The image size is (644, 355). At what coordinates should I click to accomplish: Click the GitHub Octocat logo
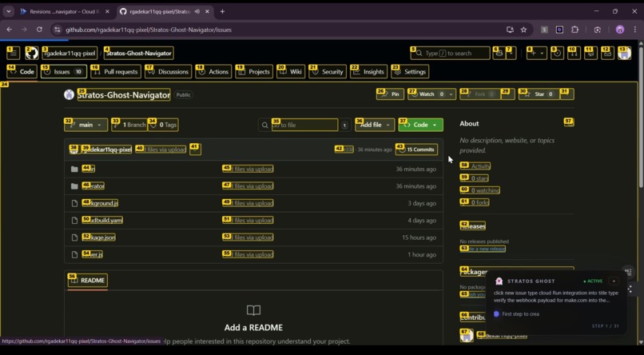[32, 53]
